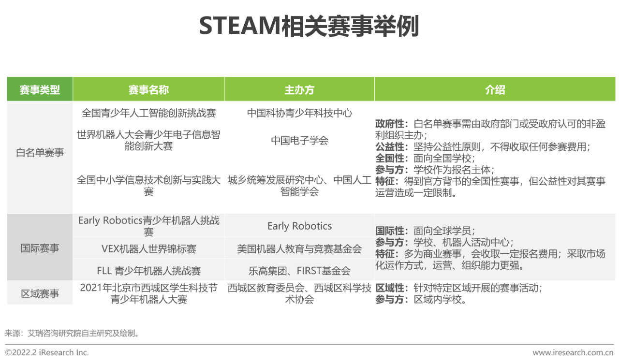Click organizer 美国机器人教育与竞赛基金会

(299, 249)
